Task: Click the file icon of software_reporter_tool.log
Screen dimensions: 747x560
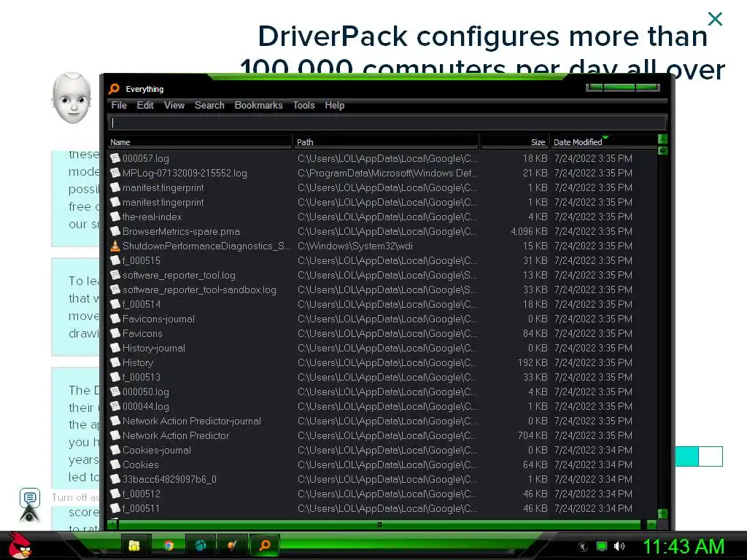Action: [115, 275]
